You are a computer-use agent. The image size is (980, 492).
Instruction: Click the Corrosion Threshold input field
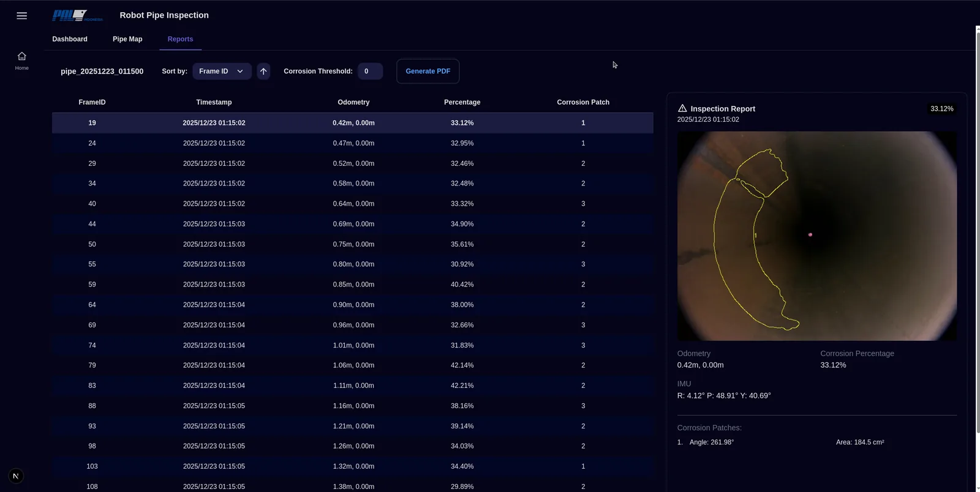pos(369,72)
